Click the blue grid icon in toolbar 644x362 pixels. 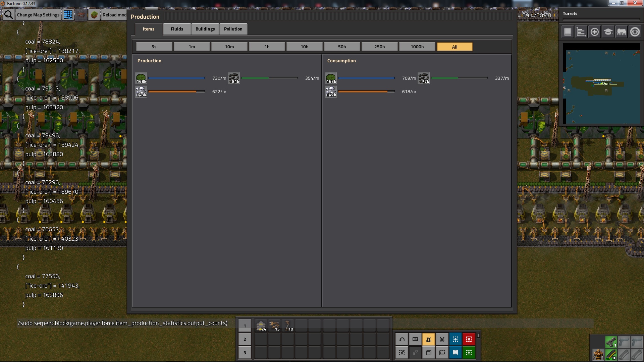(68, 15)
